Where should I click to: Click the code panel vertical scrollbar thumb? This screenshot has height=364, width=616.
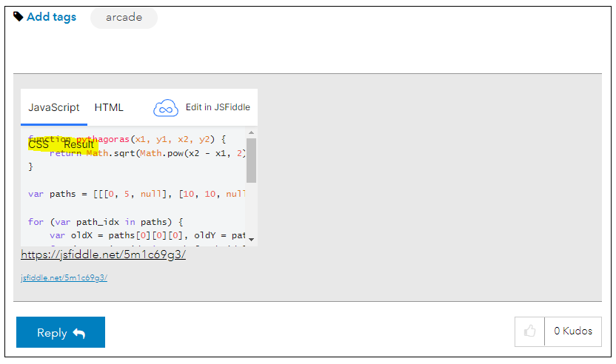251,159
